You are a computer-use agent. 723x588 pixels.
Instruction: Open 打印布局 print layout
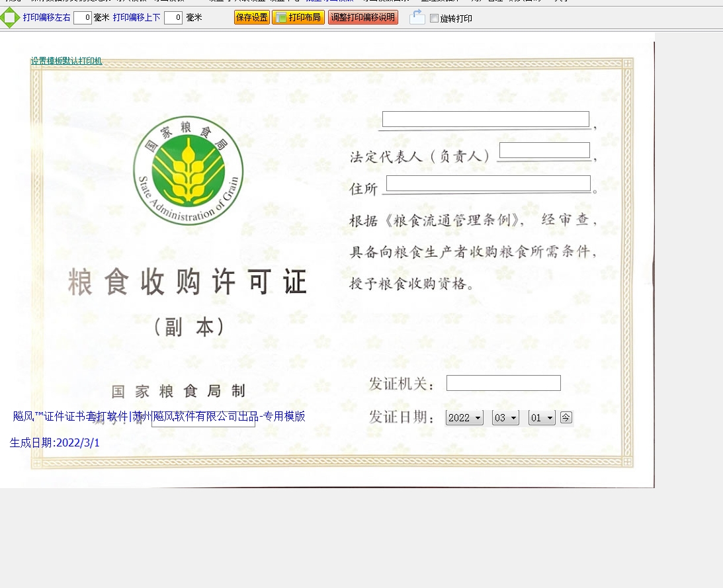point(298,18)
